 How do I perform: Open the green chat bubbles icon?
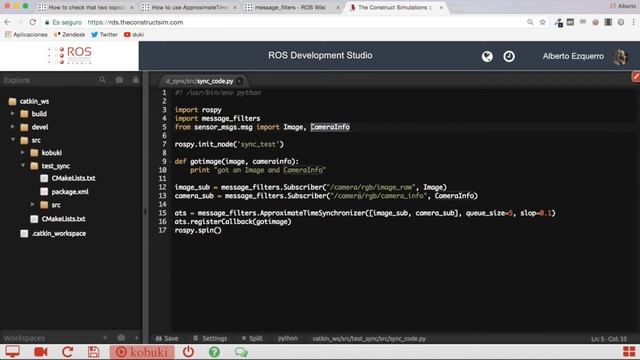tap(241, 352)
